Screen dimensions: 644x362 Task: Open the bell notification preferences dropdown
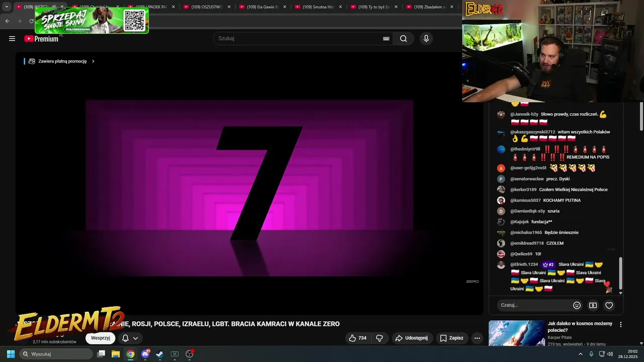[x=130, y=338]
